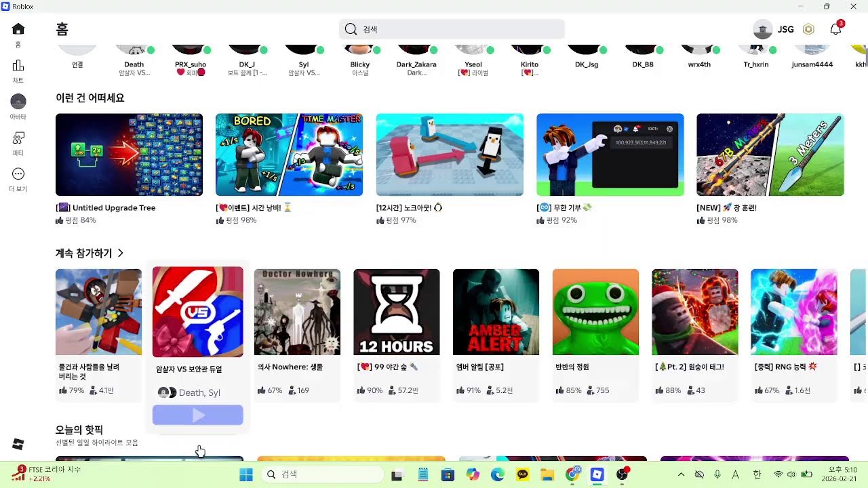868x488 pixels.
Task: Click the JSG profile avatar
Action: coord(763,29)
